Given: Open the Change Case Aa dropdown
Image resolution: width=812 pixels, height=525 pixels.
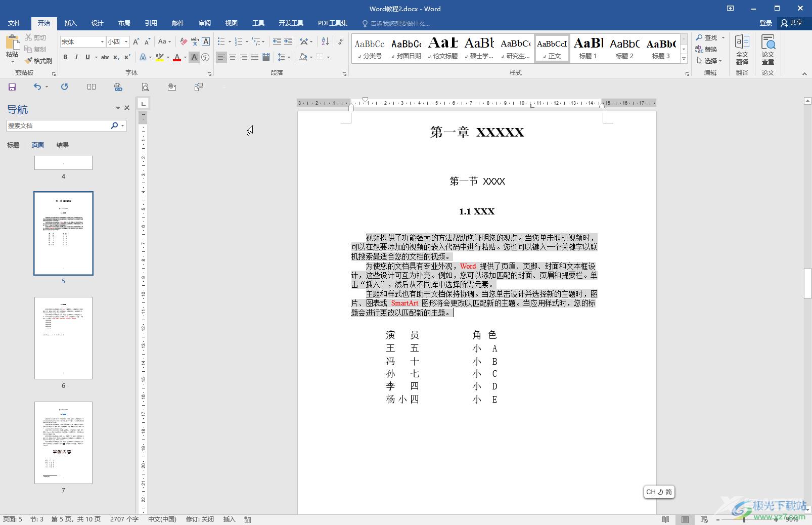Looking at the screenshot, I should tap(165, 41).
